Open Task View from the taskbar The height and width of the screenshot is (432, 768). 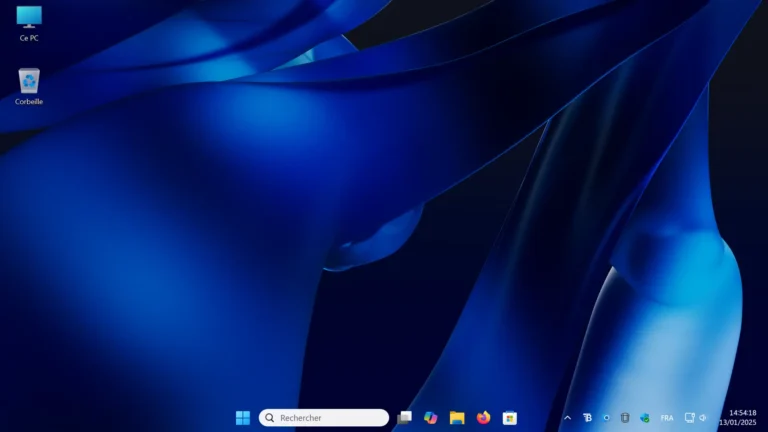pyautogui.click(x=405, y=418)
